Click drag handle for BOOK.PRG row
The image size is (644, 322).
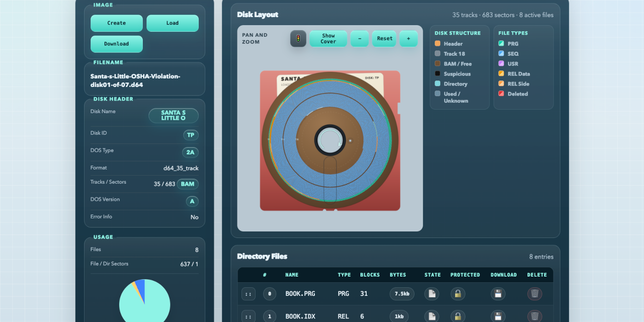coord(248,294)
